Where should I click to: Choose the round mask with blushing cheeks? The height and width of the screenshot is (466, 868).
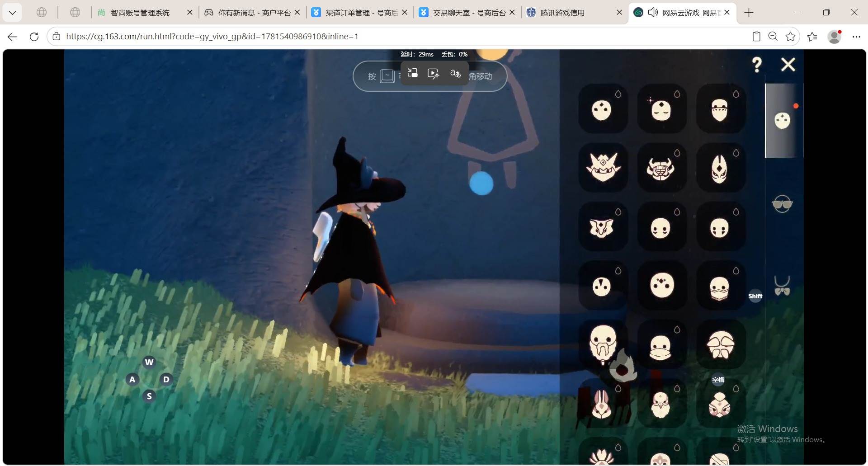pyautogui.click(x=662, y=226)
